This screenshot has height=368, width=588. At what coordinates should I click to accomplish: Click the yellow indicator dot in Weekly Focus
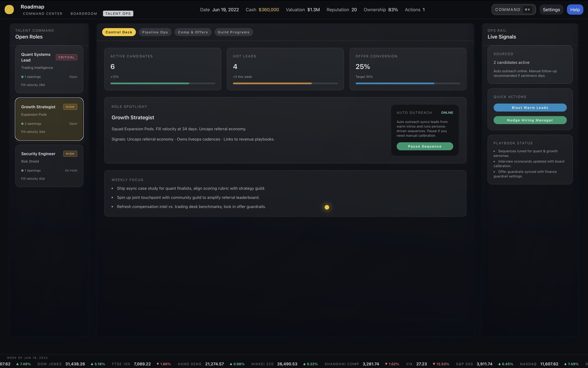(x=326, y=207)
